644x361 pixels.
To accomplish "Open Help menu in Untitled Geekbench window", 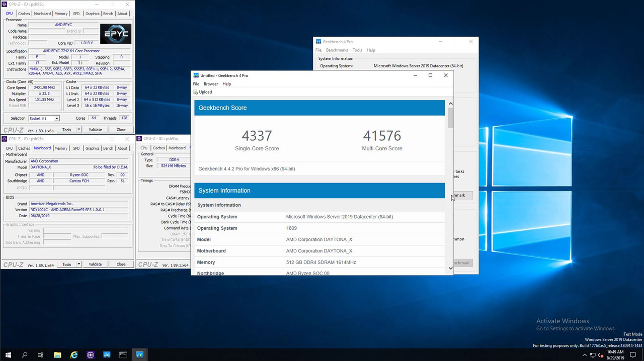I will [227, 84].
